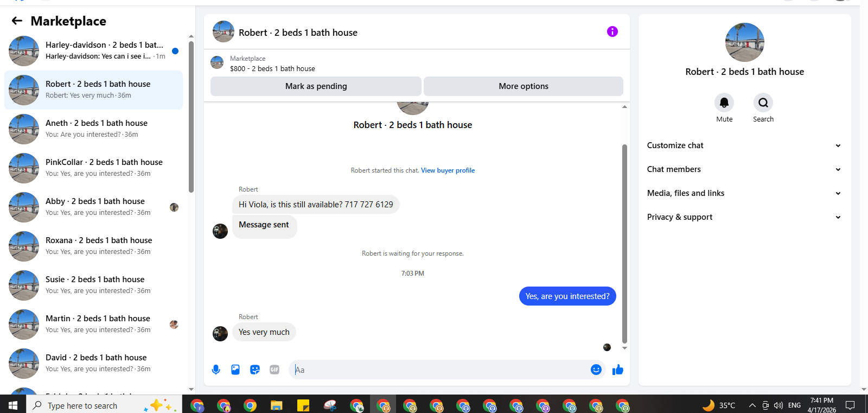Click the voice clip microphone icon
868x413 pixels.
(x=216, y=370)
